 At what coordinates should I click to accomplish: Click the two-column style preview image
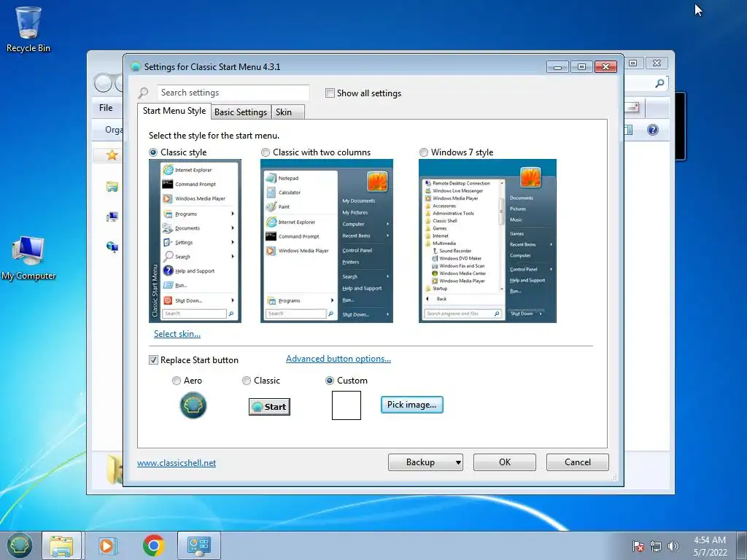pos(327,241)
